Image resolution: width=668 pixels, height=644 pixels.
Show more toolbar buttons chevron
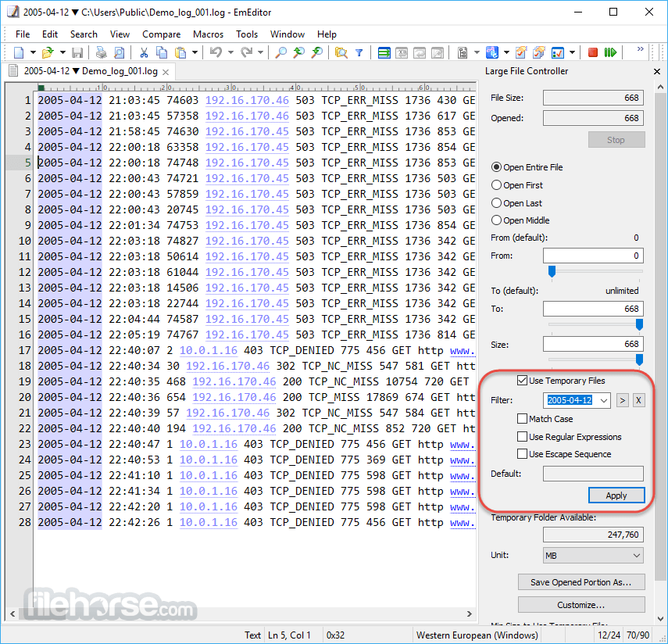[641, 49]
